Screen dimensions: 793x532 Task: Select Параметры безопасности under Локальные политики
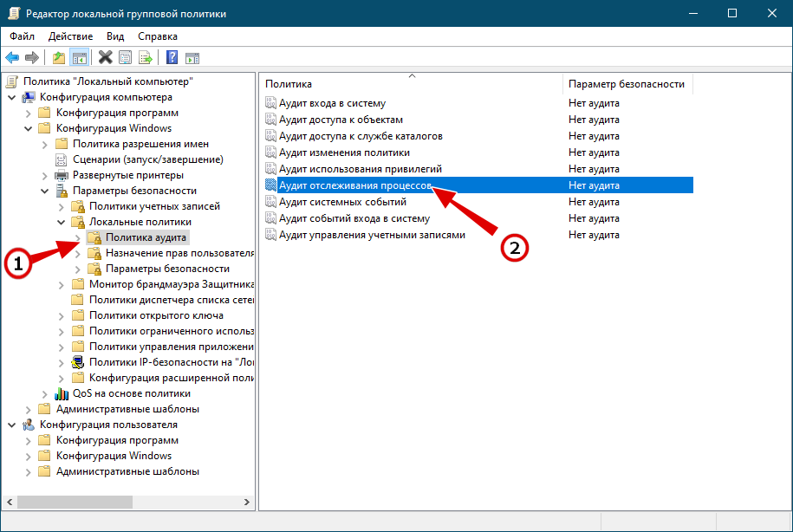[x=167, y=269]
